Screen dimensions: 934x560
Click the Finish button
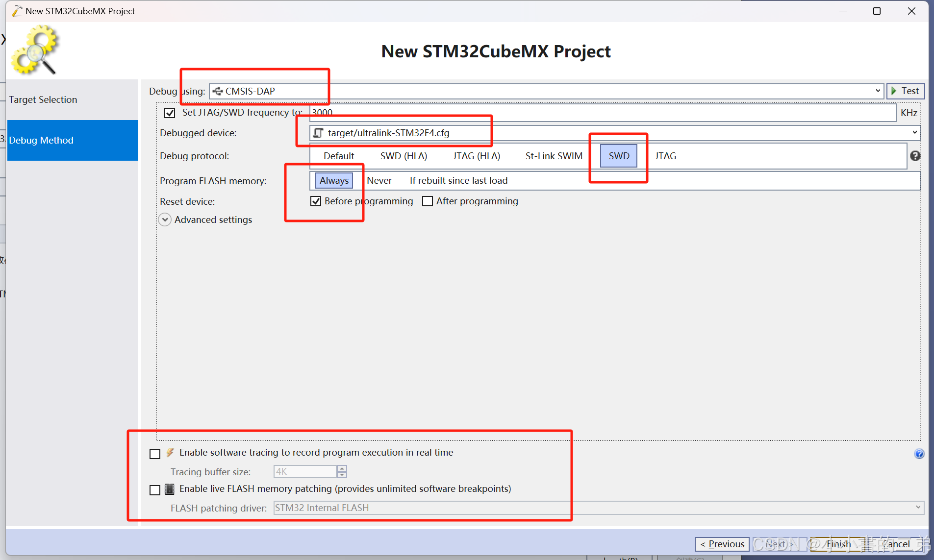click(839, 544)
